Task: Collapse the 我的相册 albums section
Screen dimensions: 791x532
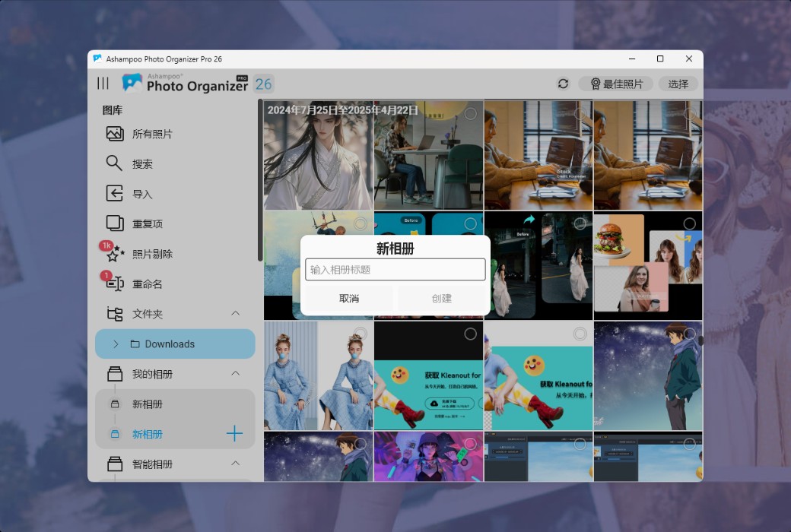Action: coord(236,373)
